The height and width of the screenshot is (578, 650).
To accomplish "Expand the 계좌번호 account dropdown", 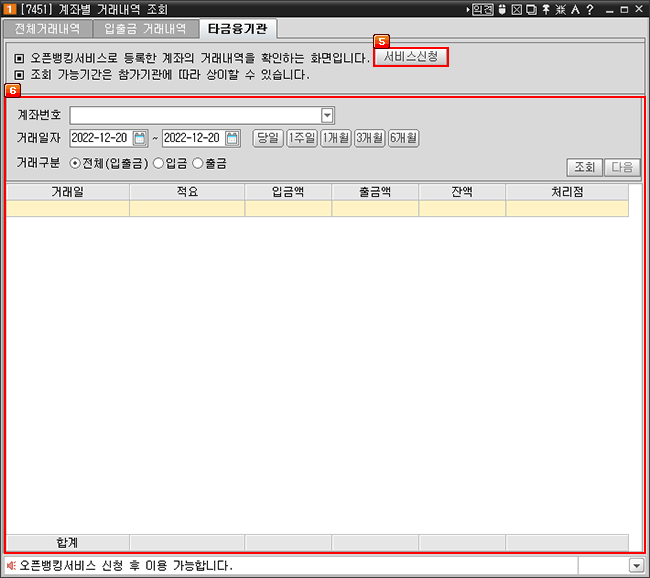I will pos(327,115).
